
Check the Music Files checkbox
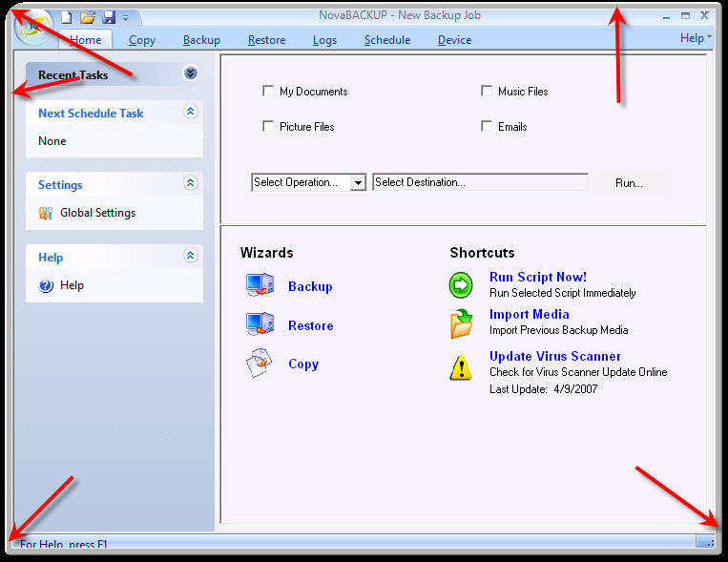(x=486, y=91)
